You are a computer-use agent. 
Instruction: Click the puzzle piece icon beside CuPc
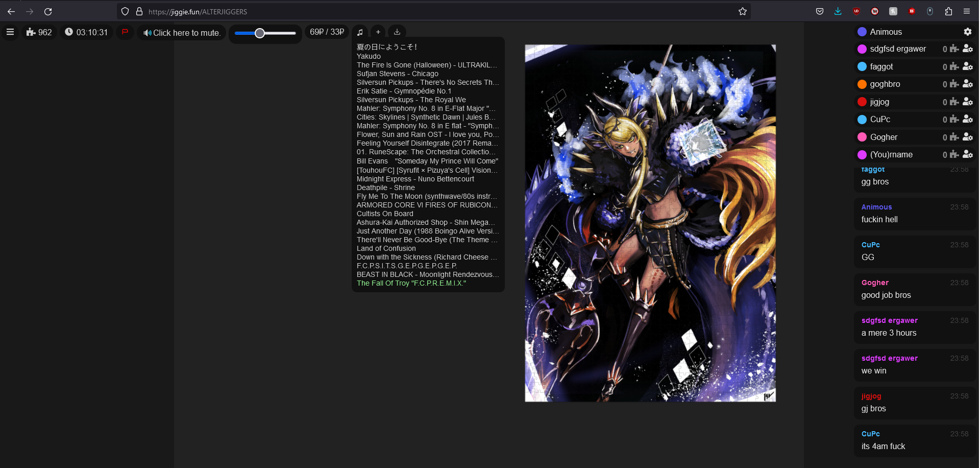tap(954, 120)
